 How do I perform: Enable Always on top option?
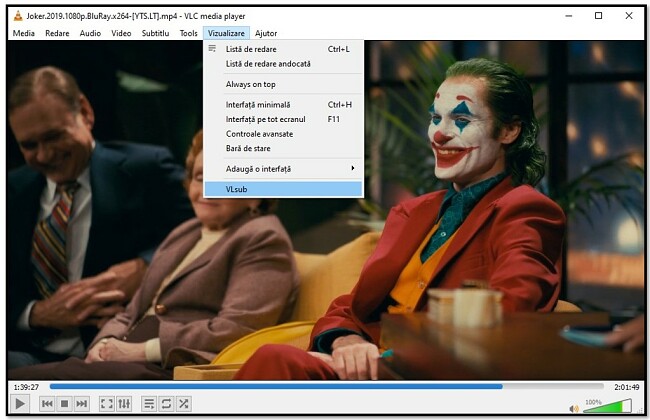point(284,84)
